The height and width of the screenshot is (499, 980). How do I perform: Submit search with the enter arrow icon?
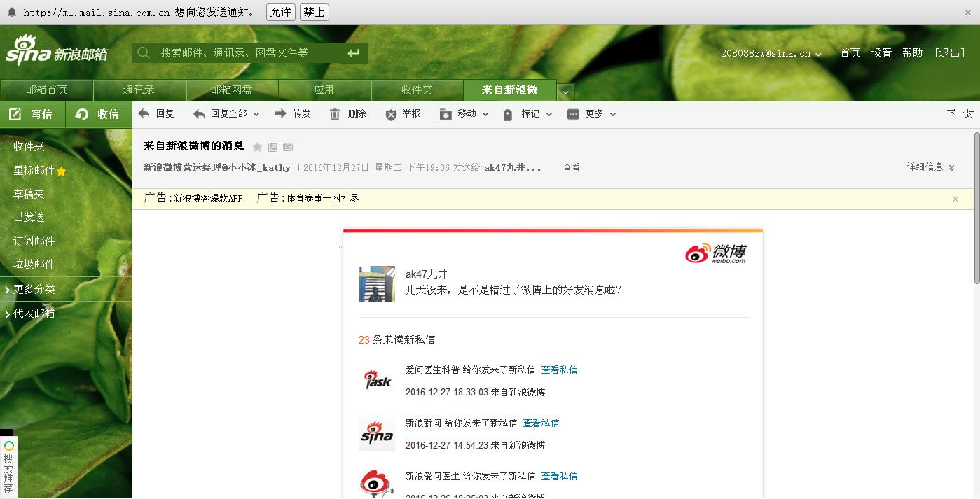pos(353,52)
